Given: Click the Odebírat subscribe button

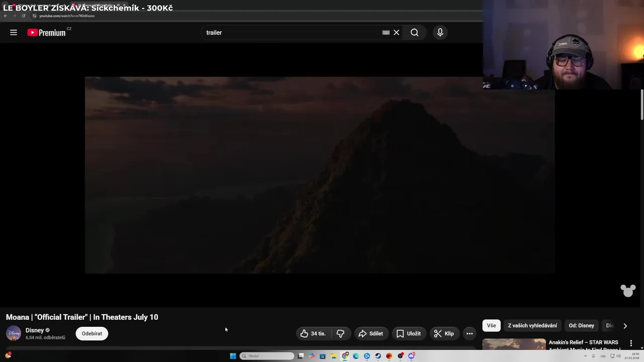Looking at the screenshot, I should coord(92,333).
